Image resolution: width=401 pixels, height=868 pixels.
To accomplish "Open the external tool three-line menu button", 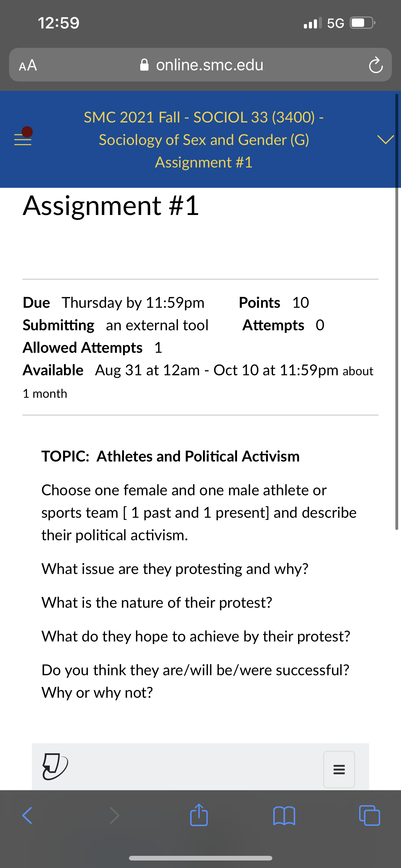I will click(339, 770).
